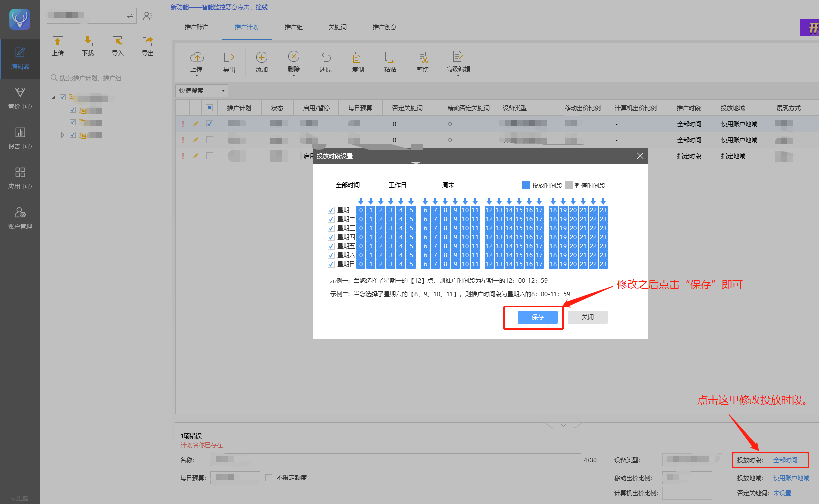The image size is (819, 504).
Task: Select the 全部时间 preset
Action: [x=347, y=185]
